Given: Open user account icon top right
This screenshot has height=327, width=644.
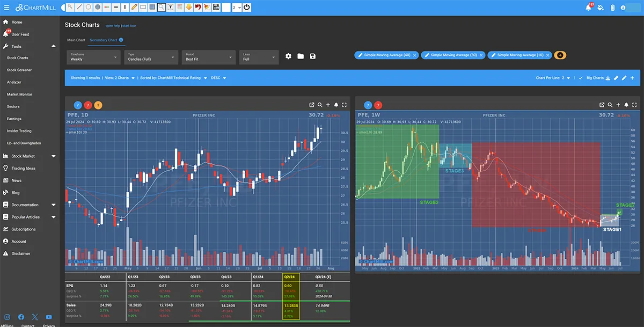Looking at the screenshot, I should (x=623, y=8).
